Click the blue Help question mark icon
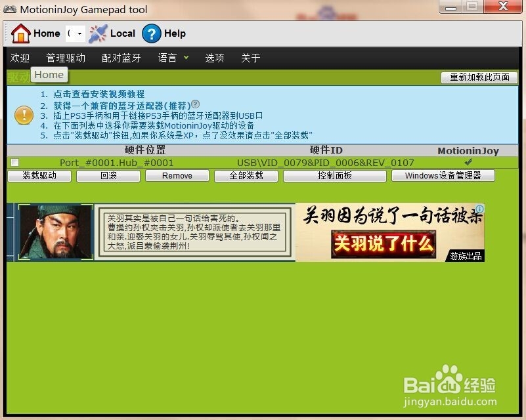The width and height of the screenshot is (526, 420). coord(151,33)
